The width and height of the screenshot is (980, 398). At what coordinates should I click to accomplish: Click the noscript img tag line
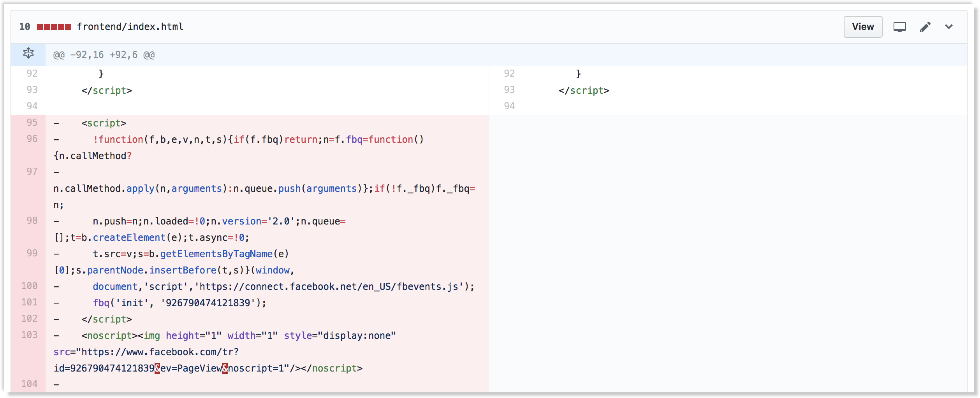pos(239,336)
